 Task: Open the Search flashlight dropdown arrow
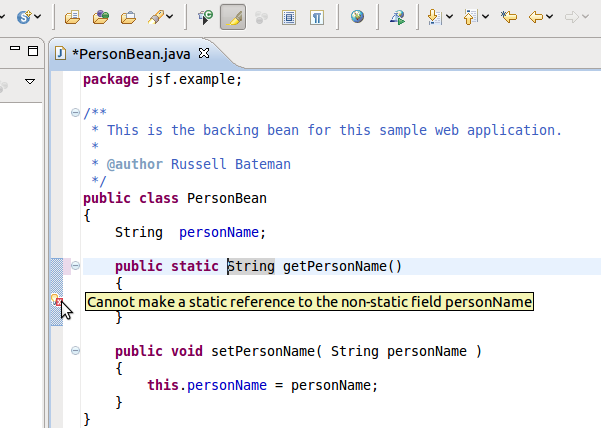tap(169, 17)
